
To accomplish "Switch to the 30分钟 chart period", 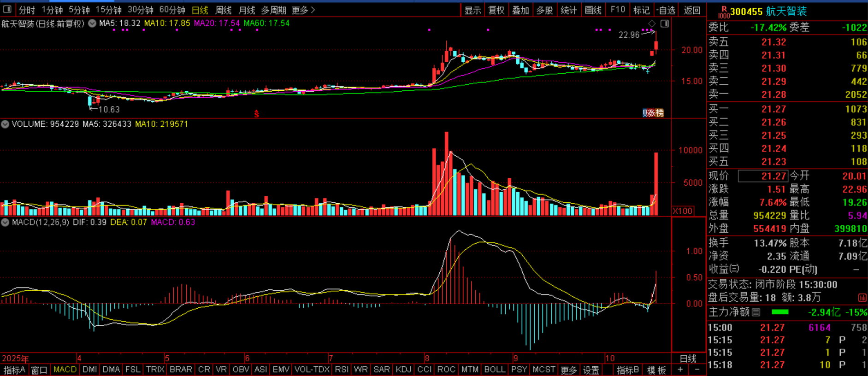I will point(141,10).
